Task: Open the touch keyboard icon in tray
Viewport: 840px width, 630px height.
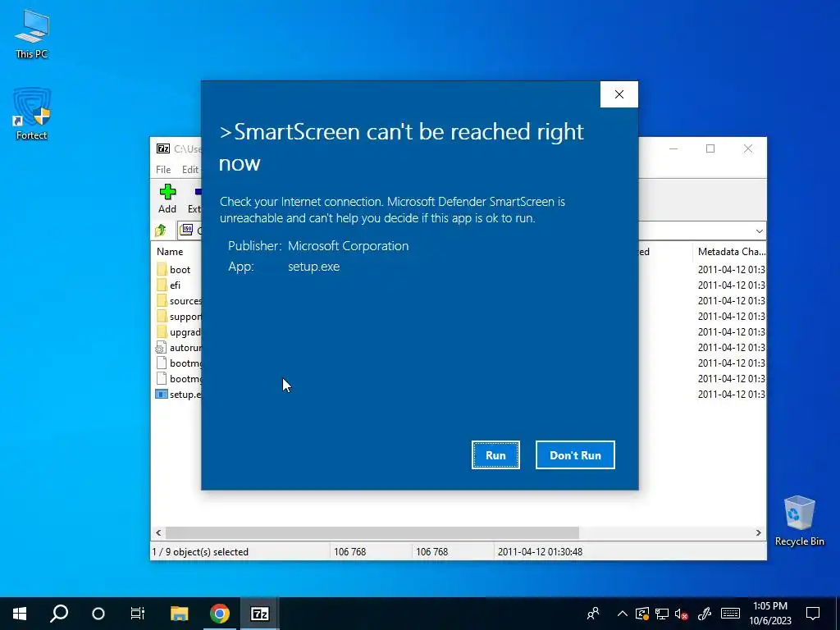Action: (730, 614)
